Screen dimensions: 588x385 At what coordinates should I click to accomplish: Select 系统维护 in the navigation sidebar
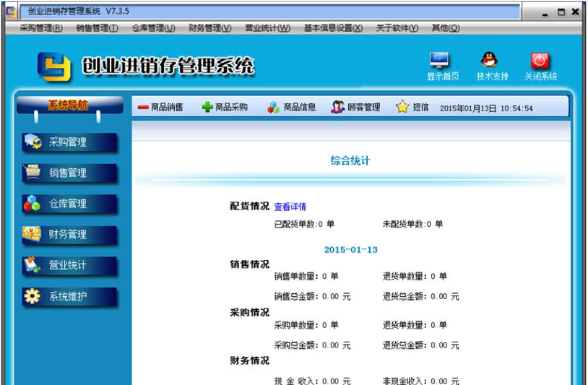click(69, 296)
